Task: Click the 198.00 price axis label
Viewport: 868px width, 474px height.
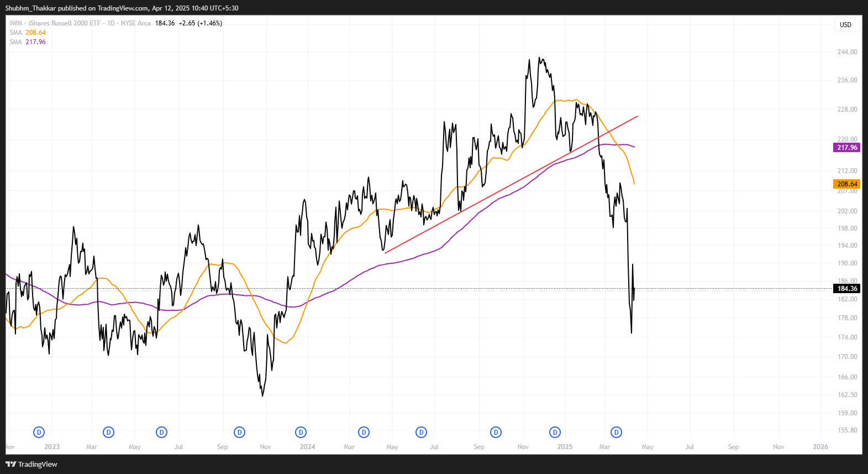Action: tap(847, 228)
